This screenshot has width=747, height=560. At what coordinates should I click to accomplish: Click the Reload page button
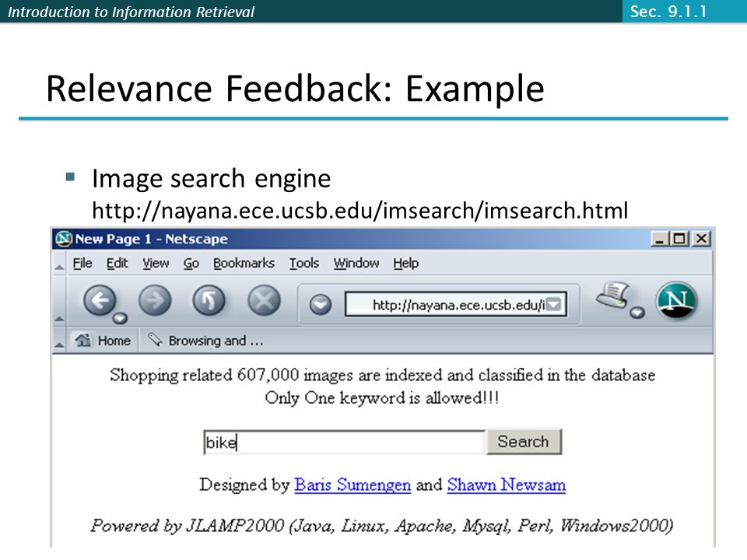pos(209,300)
